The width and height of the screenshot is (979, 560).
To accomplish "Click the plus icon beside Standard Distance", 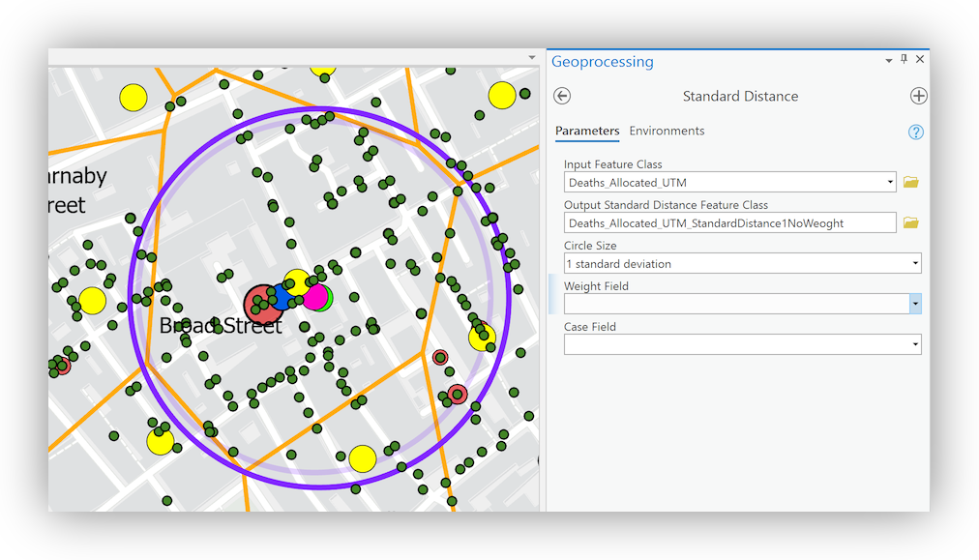I will [x=918, y=96].
